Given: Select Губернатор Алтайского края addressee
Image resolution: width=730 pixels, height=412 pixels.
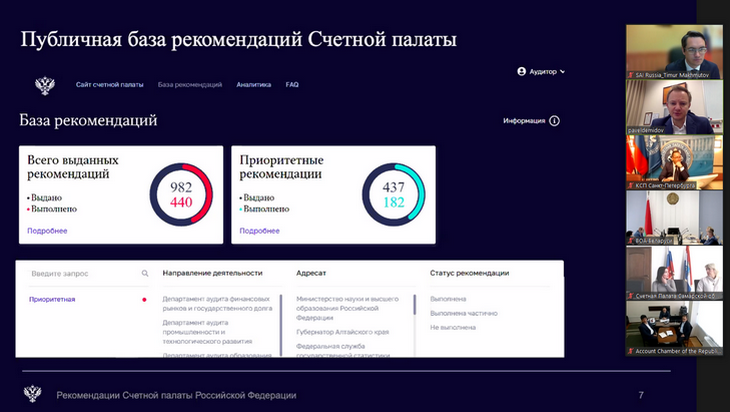Looking at the screenshot, I should coord(343,332).
